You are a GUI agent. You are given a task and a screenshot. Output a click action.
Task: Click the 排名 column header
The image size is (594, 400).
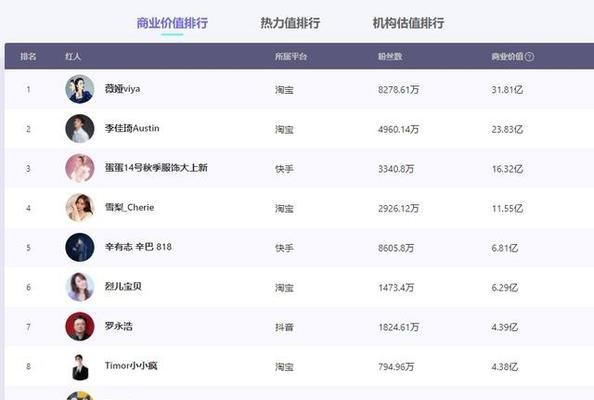[x=28, y=57]
